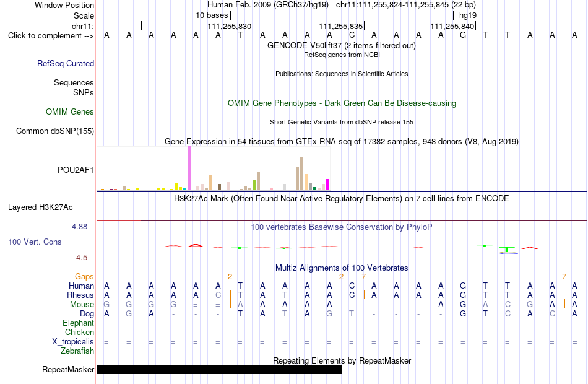Select the Human species label
Screen dimensions: 588x384
[x=81, y=286]
